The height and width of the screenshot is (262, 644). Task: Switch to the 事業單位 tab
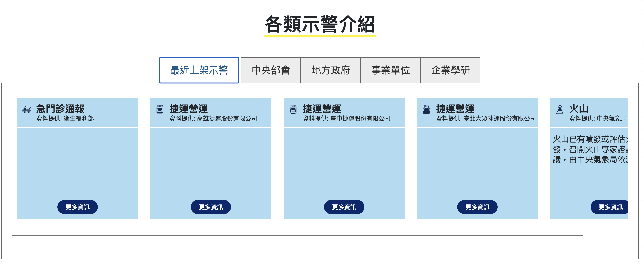click(391, 70)
